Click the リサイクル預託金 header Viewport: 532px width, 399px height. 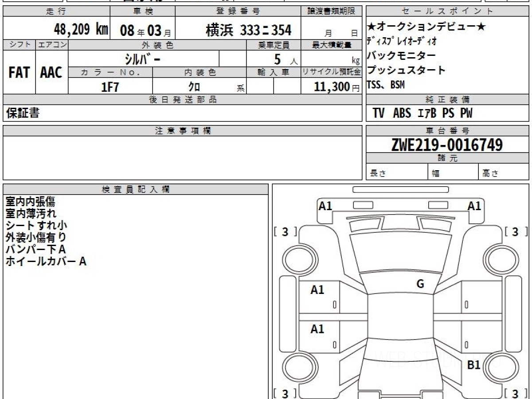click(x=332, y=72)
